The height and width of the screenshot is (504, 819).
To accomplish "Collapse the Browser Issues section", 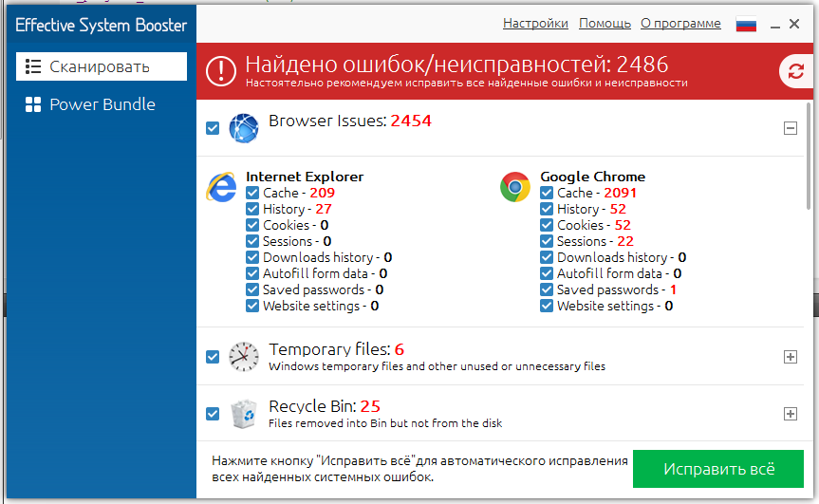I will click(x=790, y=128).
